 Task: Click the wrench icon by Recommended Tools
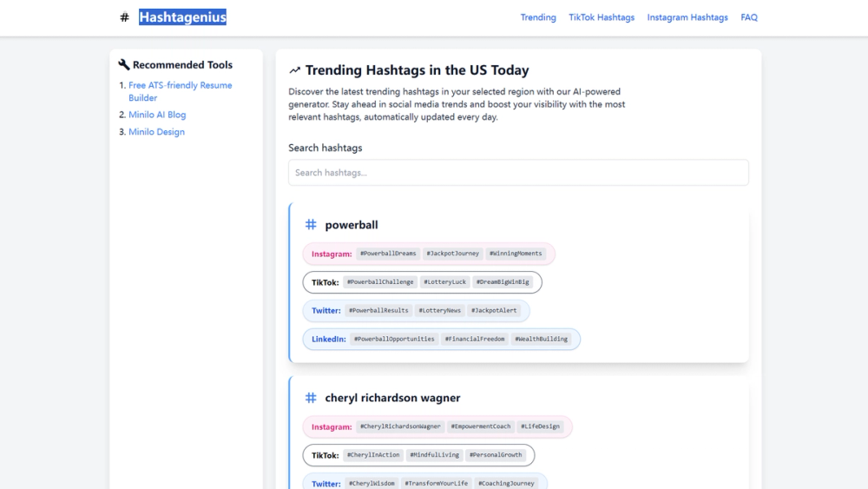click(x=124, y=65)
